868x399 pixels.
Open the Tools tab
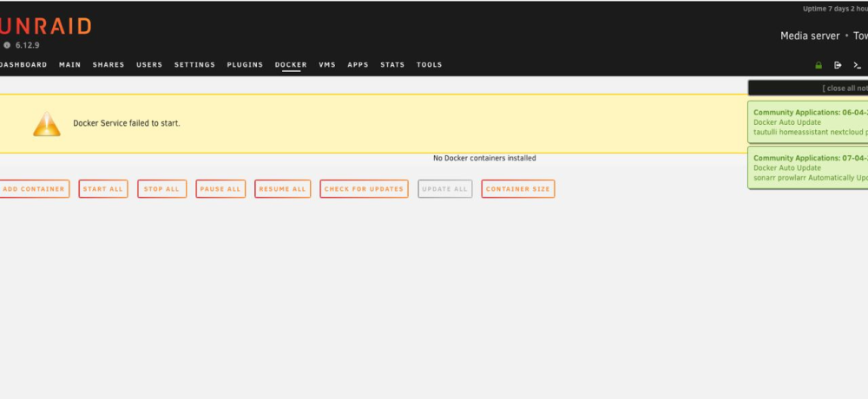click(430, 65)
